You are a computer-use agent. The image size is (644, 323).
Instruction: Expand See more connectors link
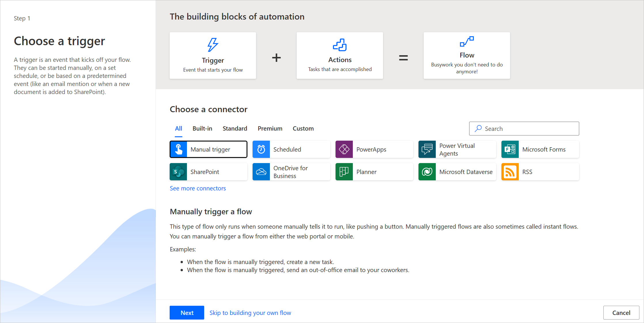(198, 188)
